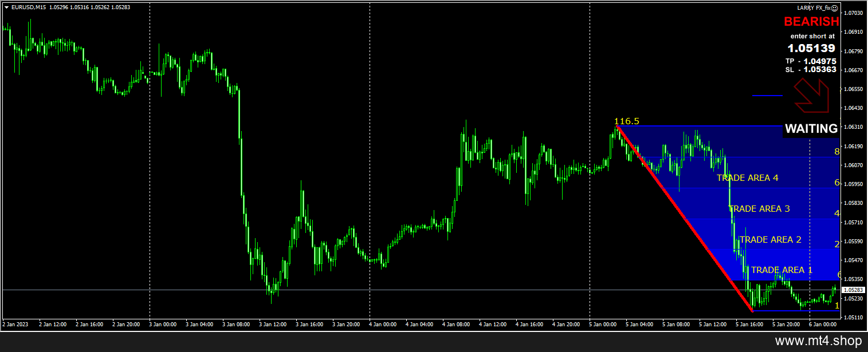
Task: Click the red BEARISH signal label
Action: (811, 22)
